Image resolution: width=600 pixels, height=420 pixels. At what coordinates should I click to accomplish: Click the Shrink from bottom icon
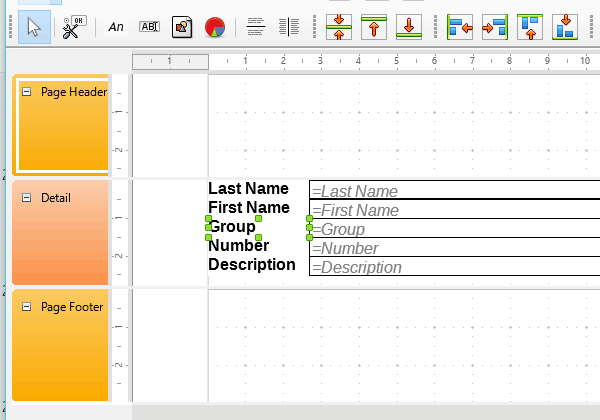click(x=409, y=27)
